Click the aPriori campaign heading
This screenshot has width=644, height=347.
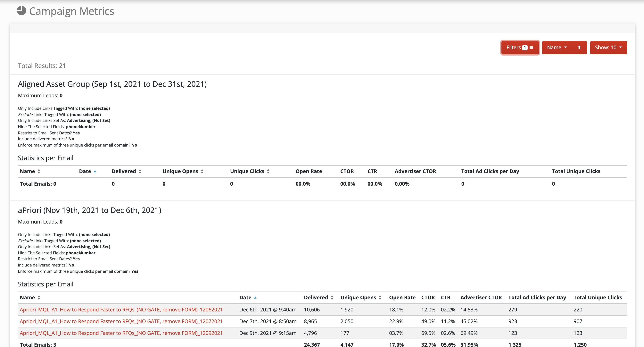[89, 210]
